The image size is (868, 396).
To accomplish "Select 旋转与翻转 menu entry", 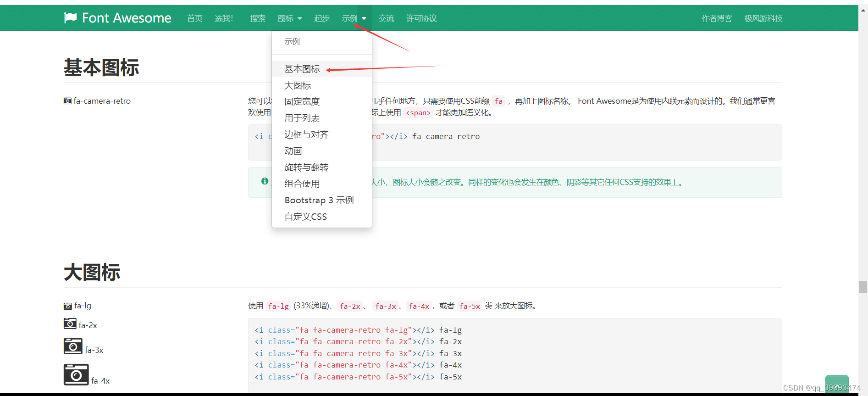I will pyautogui.click(x=322, y=167).
